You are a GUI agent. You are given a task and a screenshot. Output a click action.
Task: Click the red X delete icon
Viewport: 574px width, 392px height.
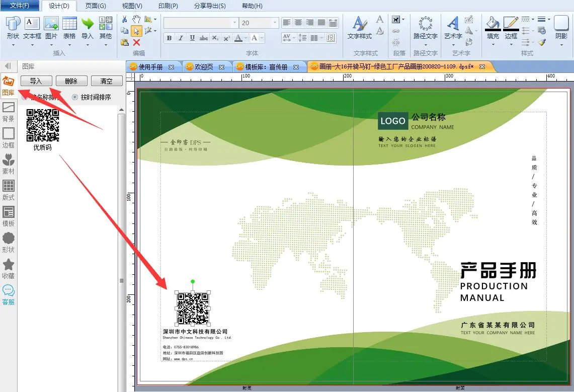tap(136, 42)
